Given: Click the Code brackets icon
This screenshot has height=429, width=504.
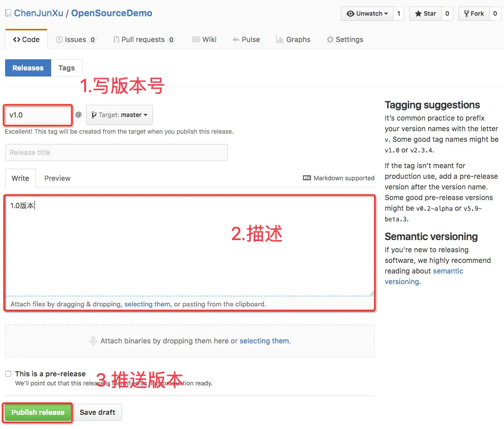Looking at the screenshot, I should pyautogui.click(x=17, y=40).
